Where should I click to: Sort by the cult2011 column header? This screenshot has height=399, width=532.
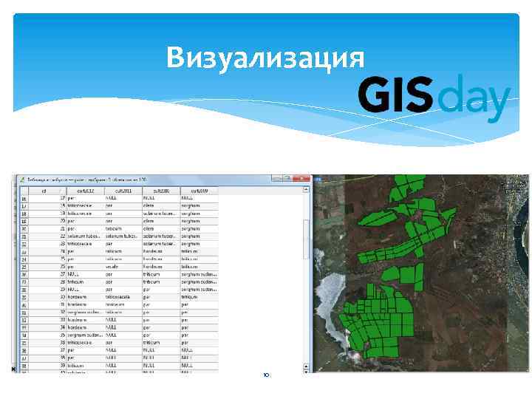pos(123,191)
